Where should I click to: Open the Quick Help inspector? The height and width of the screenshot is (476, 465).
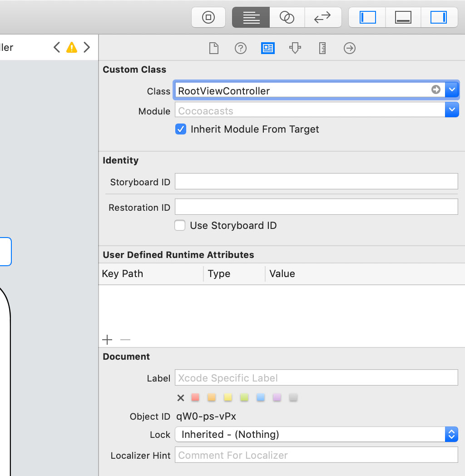241,48
